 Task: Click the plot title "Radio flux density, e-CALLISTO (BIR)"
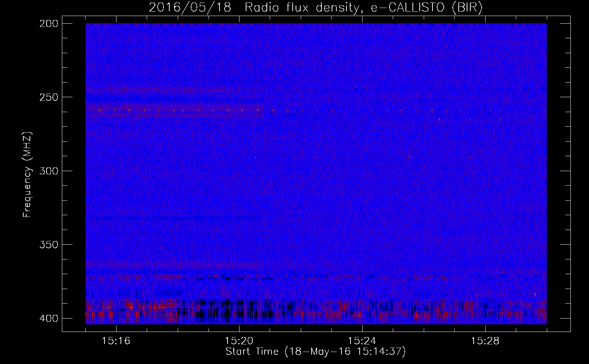coord(364,7)
